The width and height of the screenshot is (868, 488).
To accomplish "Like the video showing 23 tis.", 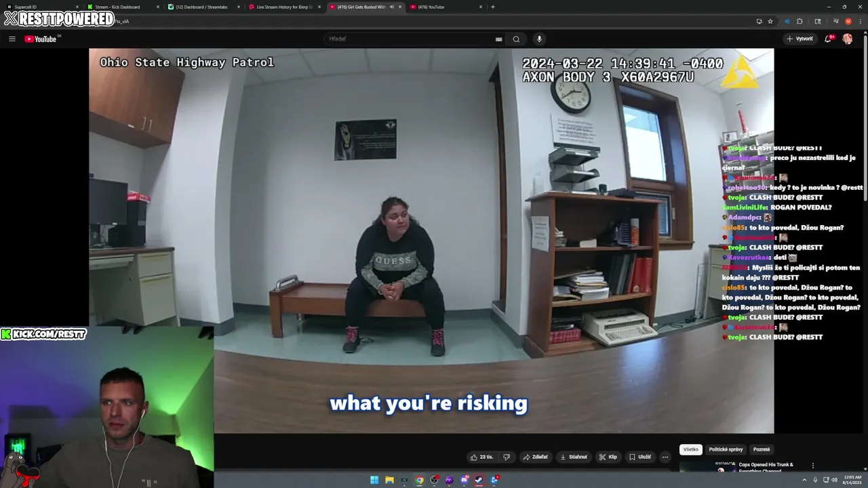I will point(481,457).
